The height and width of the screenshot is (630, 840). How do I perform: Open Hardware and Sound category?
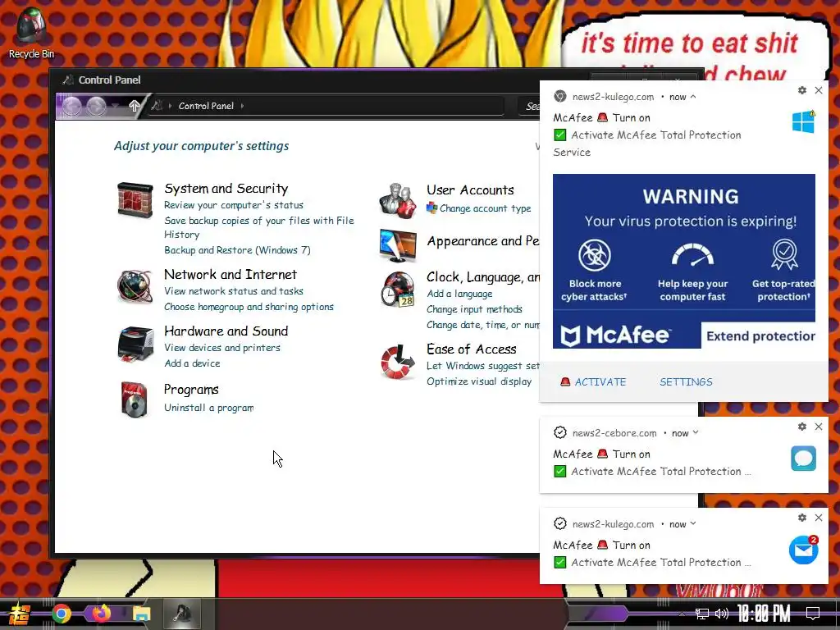pos(226,331)
